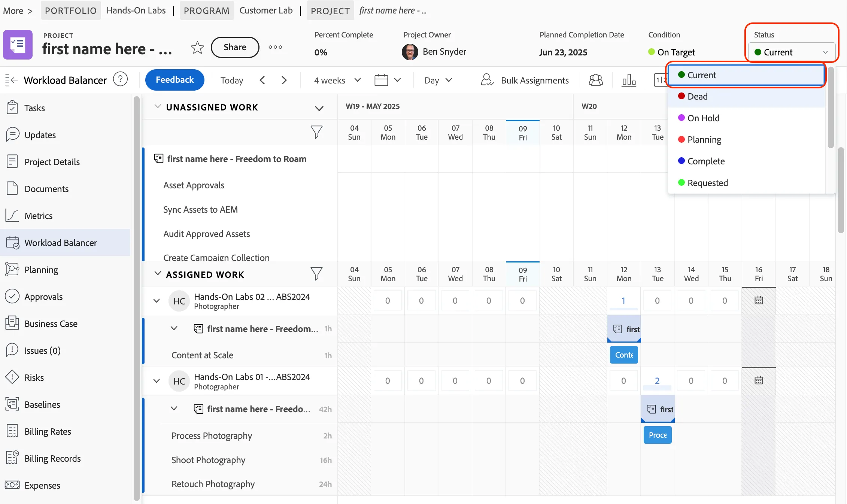Click the purple project icon in header
This screenshot has width=847, height=504.
coord(18,45)
